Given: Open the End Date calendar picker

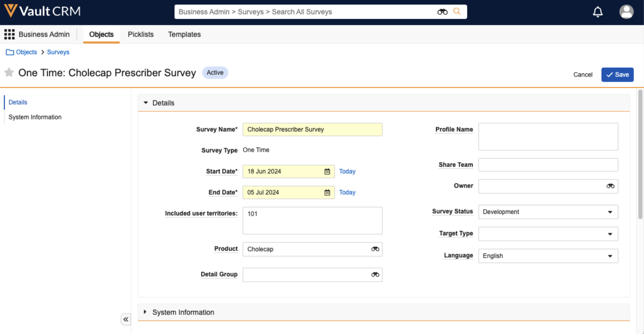Looking at the screenshot, I should pyautogui.click(x=327, y=192).
